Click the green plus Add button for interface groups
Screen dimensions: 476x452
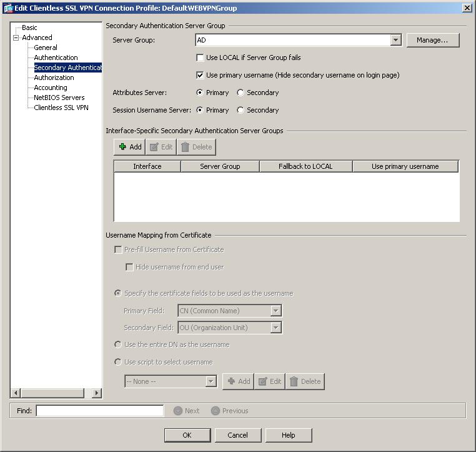click(x=130, y=147)
